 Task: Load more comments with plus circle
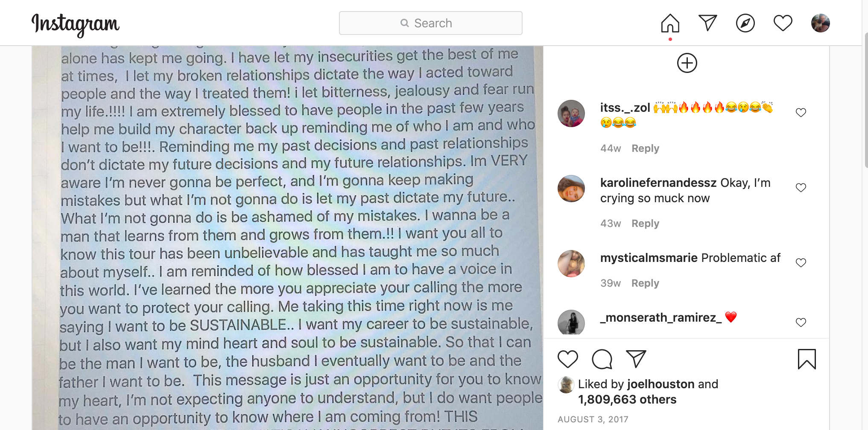click(x=687, y=63)
